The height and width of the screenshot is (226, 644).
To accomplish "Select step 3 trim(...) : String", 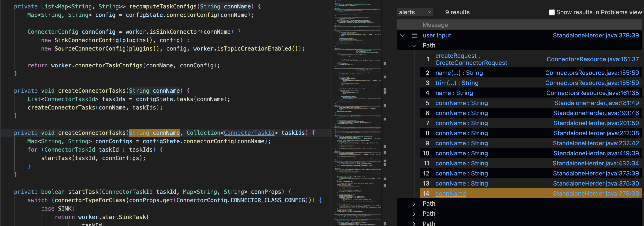I will pos(457,83).
